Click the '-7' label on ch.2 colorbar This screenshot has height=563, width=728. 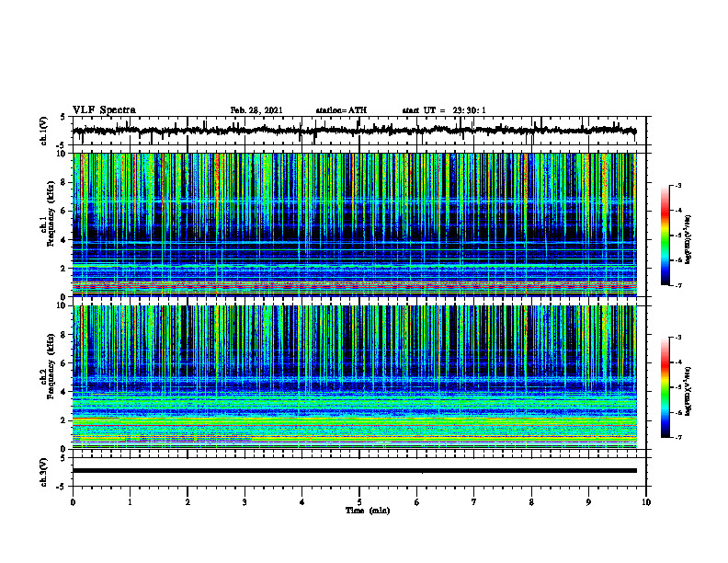pyautogui.click(x=677, y=438)
